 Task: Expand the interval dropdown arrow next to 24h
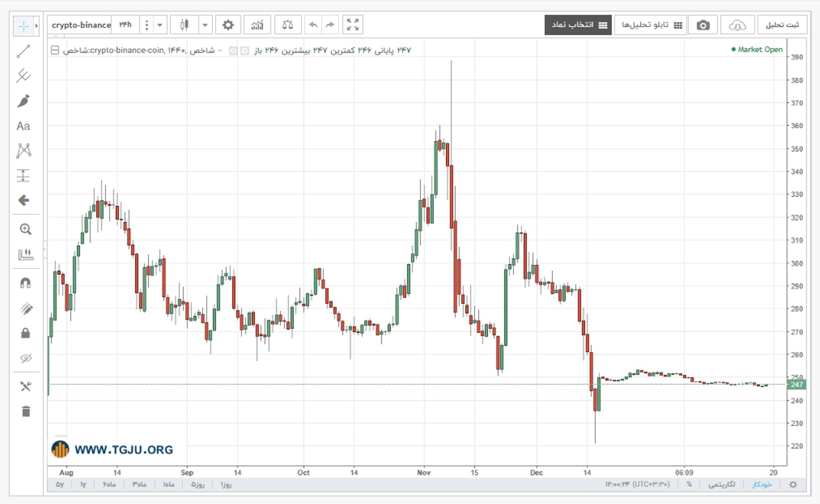click(x=160, y=25)
